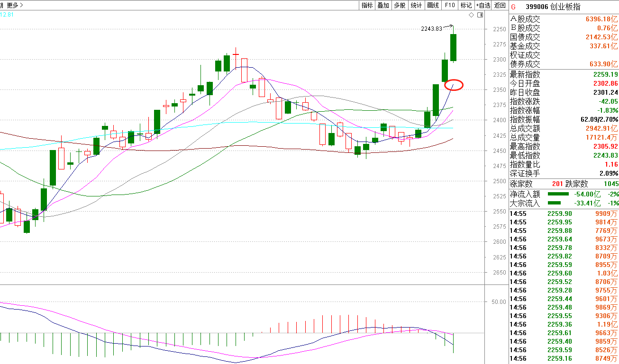Click tick row priced 2259.95
619x364 pixels.
[564, 222]
